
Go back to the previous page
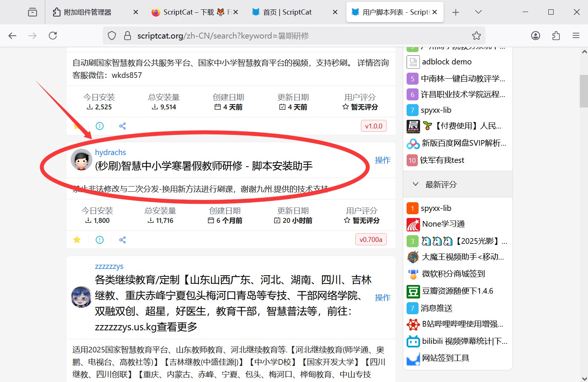pyautogui.click(x=12, y=36)
